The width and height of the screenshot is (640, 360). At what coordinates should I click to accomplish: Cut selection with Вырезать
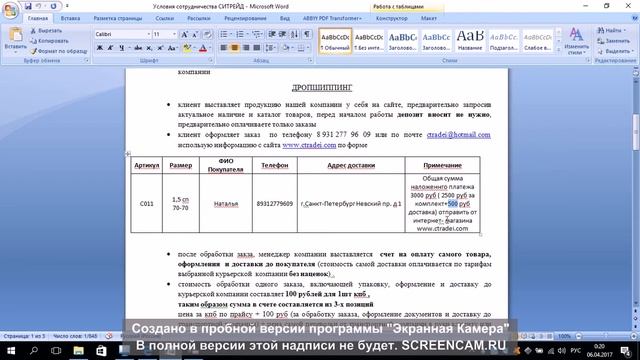point(47,31)
